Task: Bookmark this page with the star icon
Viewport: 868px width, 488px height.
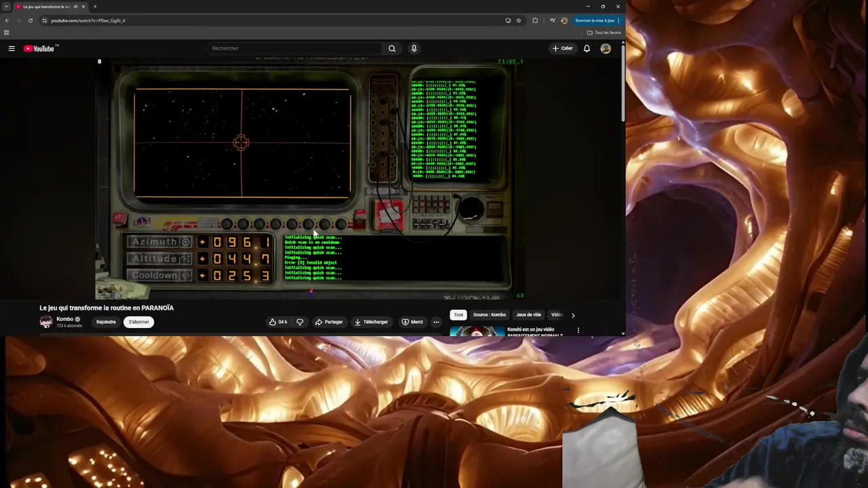Action: tap(519, 20)
